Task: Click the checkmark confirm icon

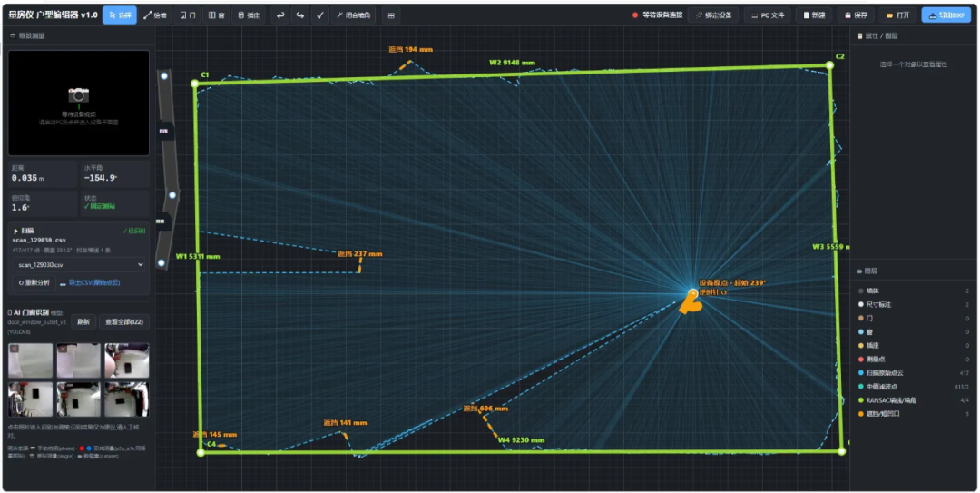Action: point(320,15)
